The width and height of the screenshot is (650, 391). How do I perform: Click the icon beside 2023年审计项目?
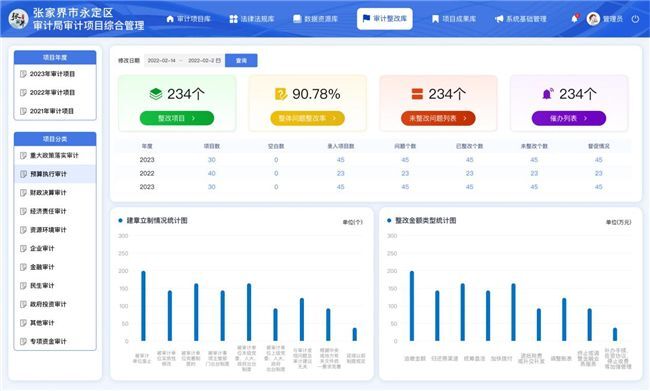point(23,74)
